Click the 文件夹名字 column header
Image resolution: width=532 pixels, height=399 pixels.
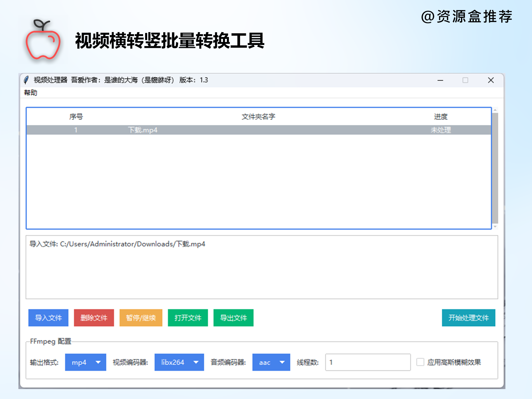(258, 117)
